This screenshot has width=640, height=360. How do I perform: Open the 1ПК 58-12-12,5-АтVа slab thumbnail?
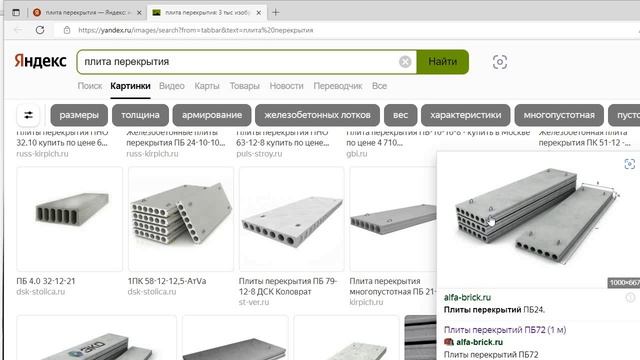(x=181, y=219)
